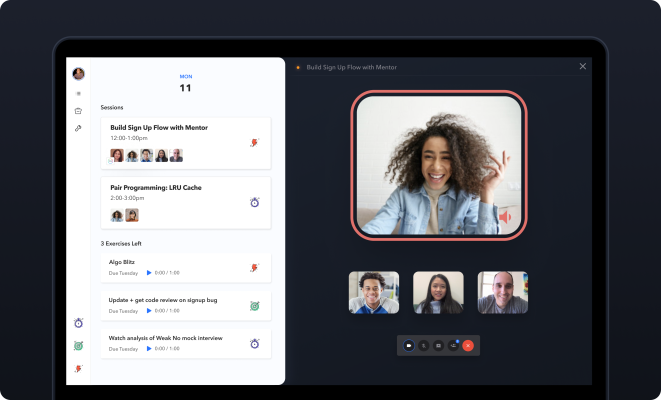The height and width of the screenshot is (400, 661).
Task: Click the red lightning icon in bottom sidebar
Action: 78,369
